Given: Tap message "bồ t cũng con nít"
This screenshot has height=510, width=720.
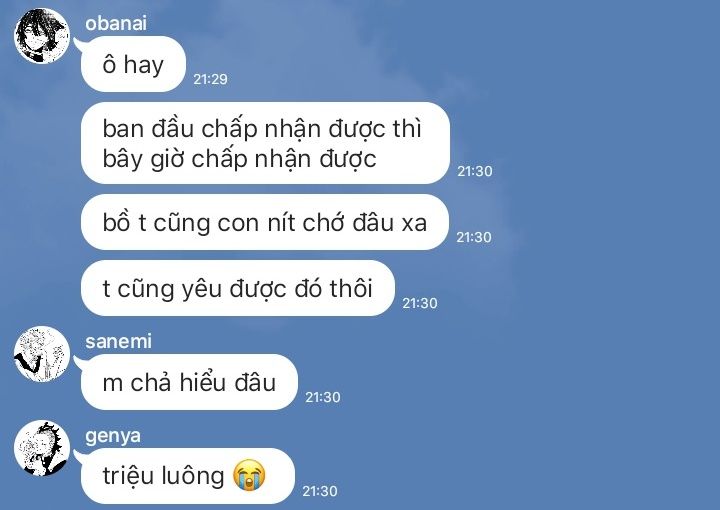Looking at the screenshot, I should coord(264,222).
